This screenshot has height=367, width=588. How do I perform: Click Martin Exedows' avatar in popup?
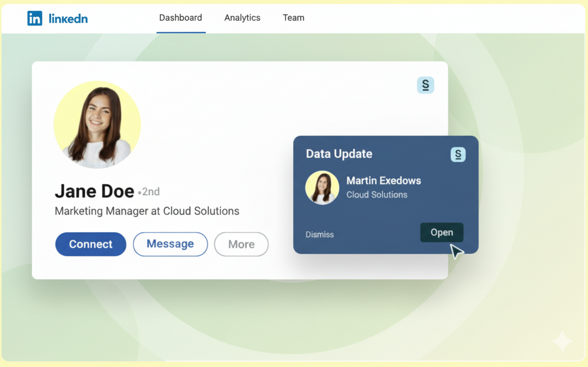(x=322, y=188)
